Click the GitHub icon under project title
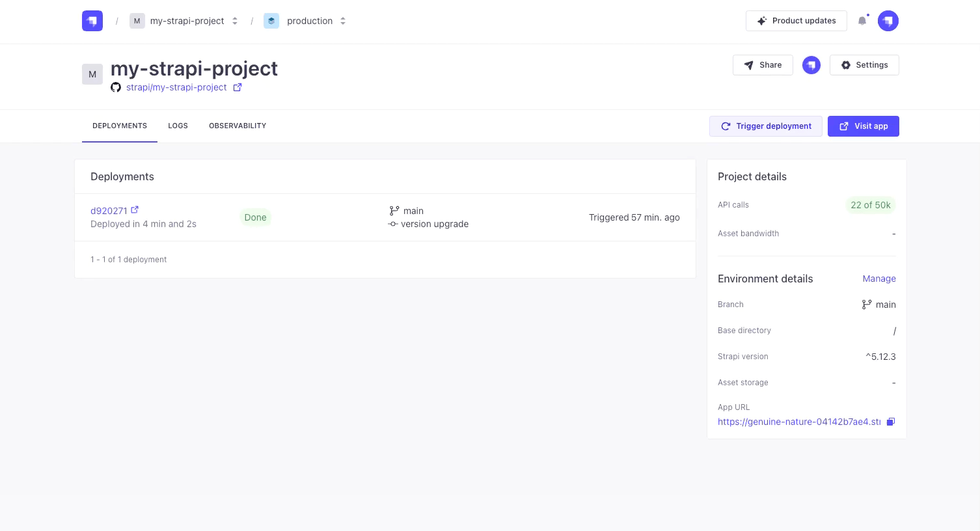Screen dimensions: 980x531 point(116,87)
